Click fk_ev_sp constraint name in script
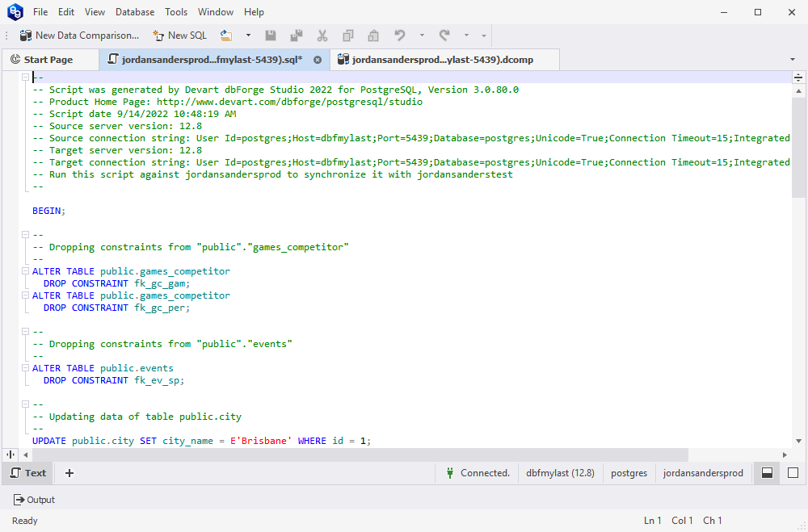808x532 pixels. (x=157, y=380)
